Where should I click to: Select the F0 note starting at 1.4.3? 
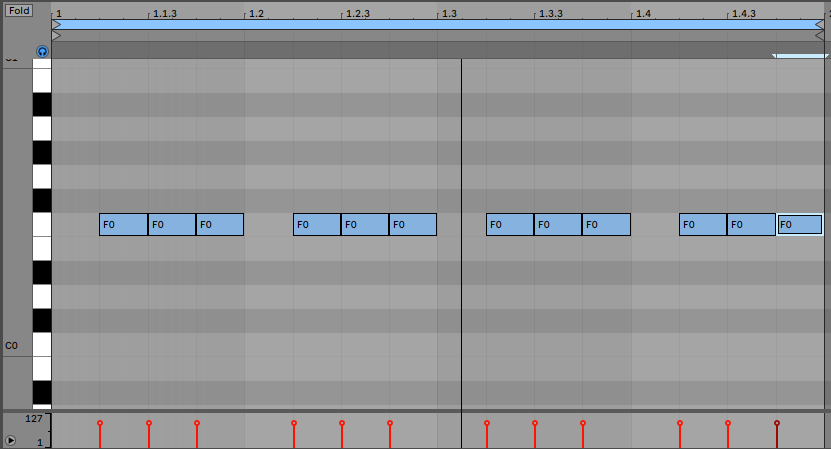tap(752, 224)
